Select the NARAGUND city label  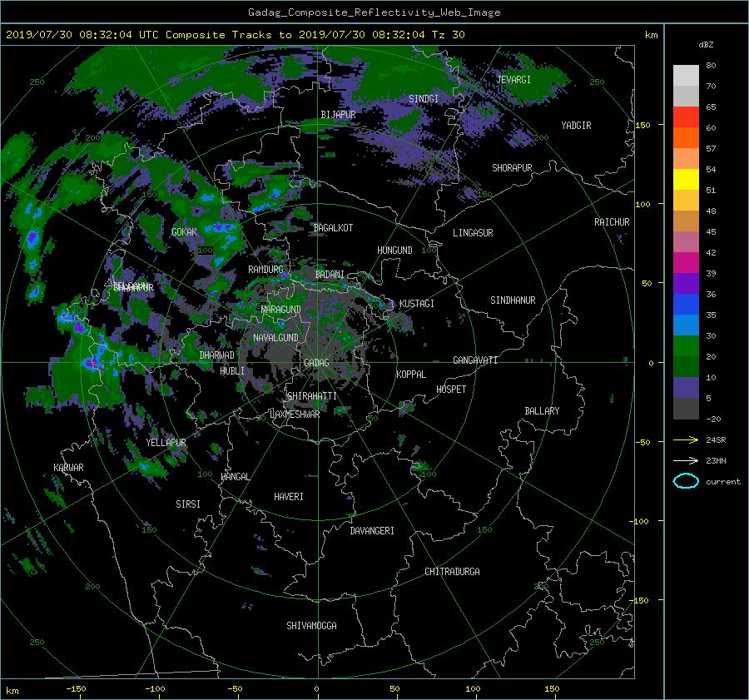(x=281, y=310)
